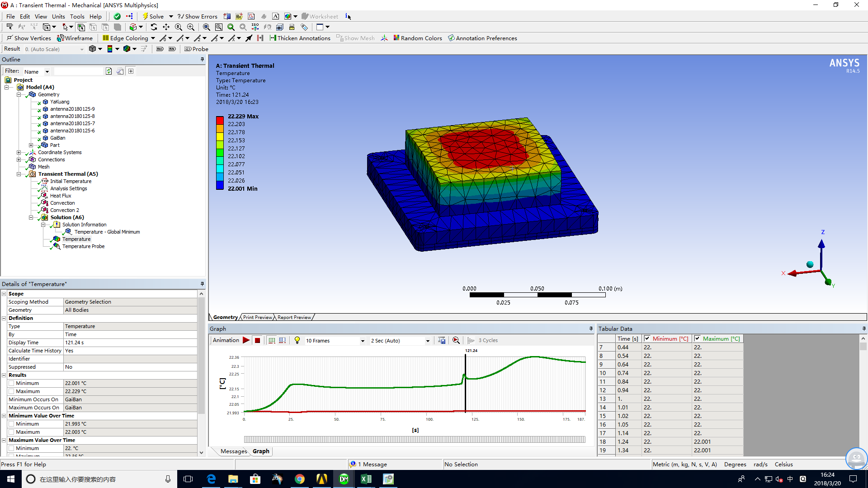868x488 pixels.
Task: Open Chrome from the Windows taskbar
Action: click(x=300, y=479)
